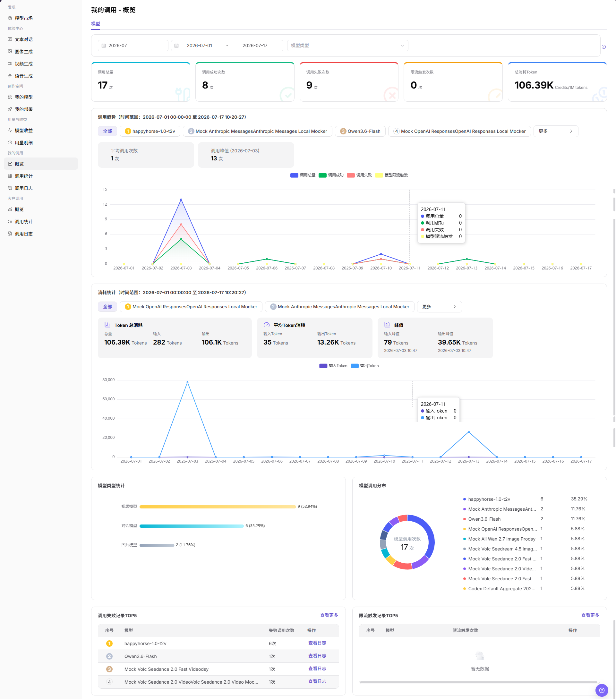Filter trend by happyhorse-1.0-t2v
This screenshot has height=699, width=616.
(x=150, y=131)
